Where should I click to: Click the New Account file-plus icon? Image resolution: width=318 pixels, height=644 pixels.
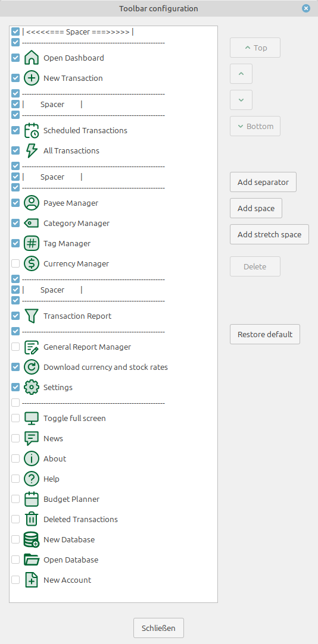pyautogui.click(x=32, y=580)
